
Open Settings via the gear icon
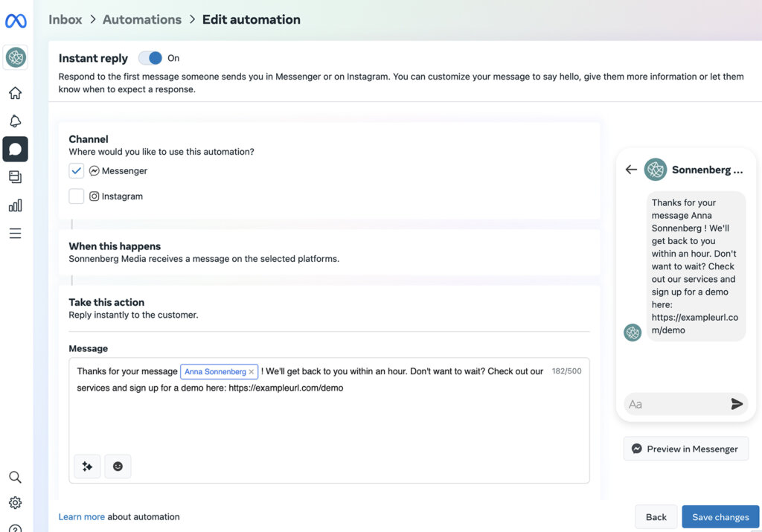click(x=15, y=502)
